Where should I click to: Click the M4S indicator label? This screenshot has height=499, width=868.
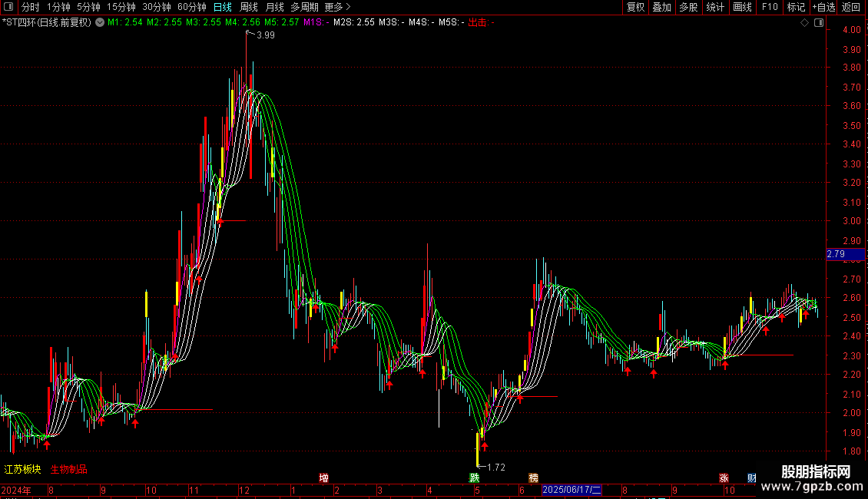pos(422,23)
